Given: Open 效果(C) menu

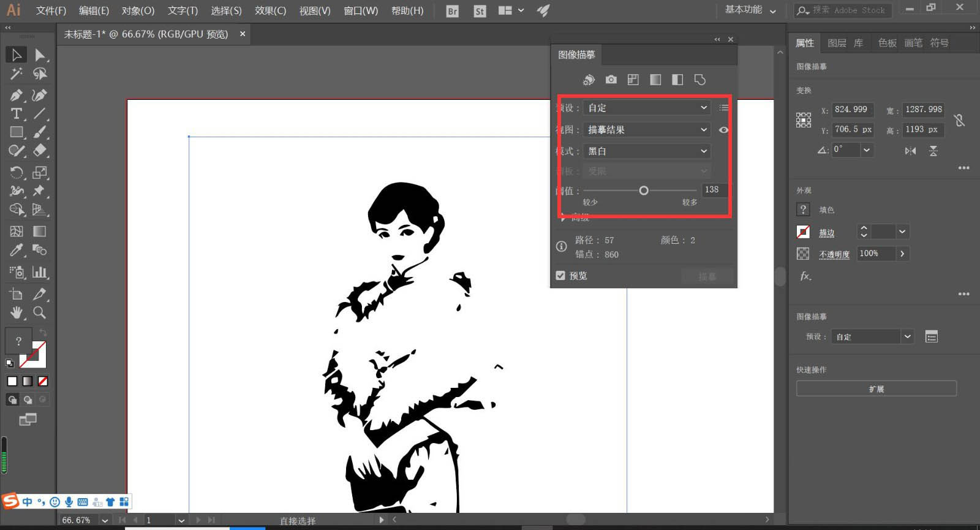Looking at the screenshot, I should pos(270,10).
